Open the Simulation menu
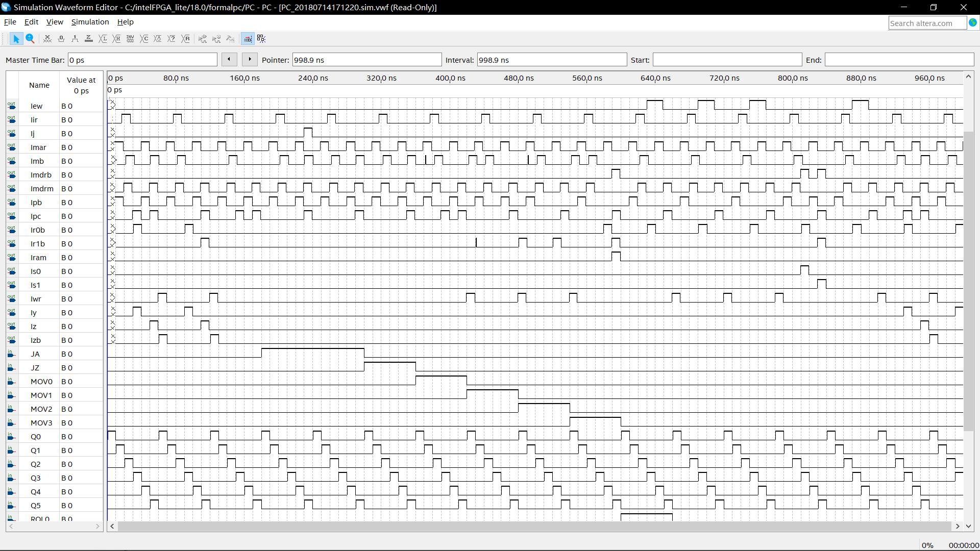Viewport: 980px width, 551px height. point(90,22)
